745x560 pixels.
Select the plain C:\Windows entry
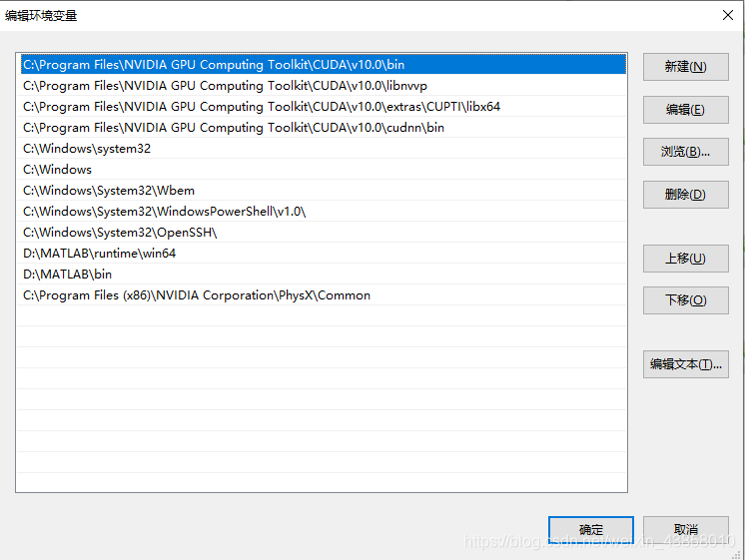pyautogui.click(x=324, y=169)
